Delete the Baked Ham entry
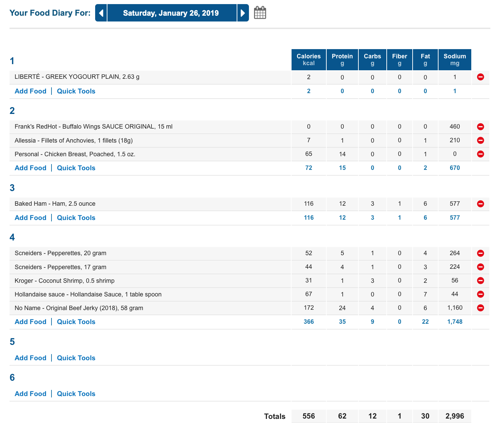Image resolution: width=504 pixels, height=423 pixels. tap(480, 204)
